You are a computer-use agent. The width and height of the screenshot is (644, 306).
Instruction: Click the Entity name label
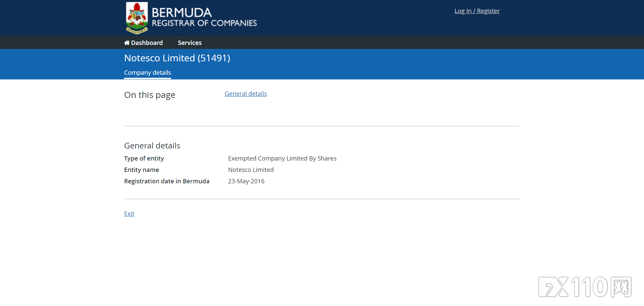pyautogui.click(x=142, y=170)
